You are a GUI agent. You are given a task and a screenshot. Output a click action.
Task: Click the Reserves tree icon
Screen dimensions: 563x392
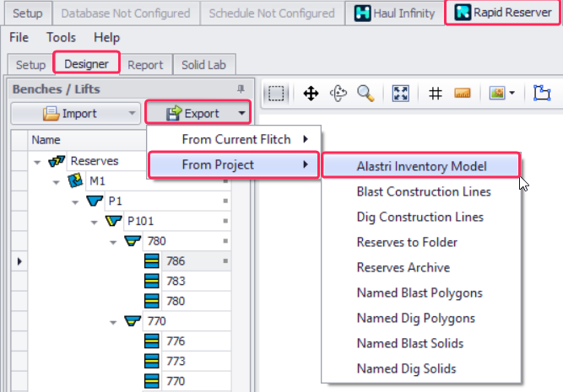tap(57, 161)
